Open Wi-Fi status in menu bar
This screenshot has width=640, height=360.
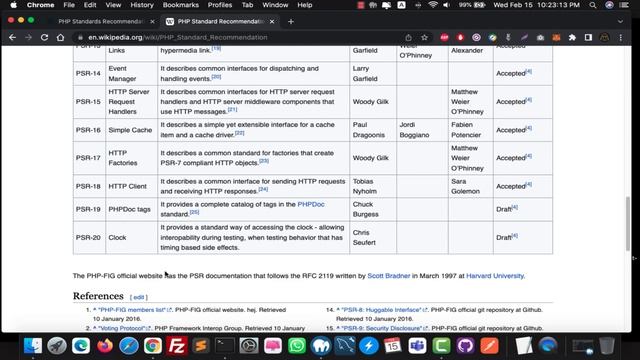coord(433,5)
